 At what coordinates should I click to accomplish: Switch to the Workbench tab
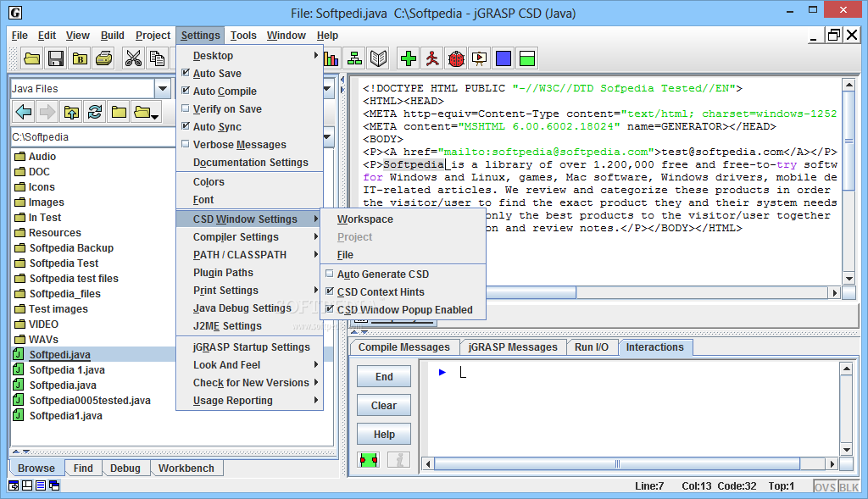tap(186, 468)
